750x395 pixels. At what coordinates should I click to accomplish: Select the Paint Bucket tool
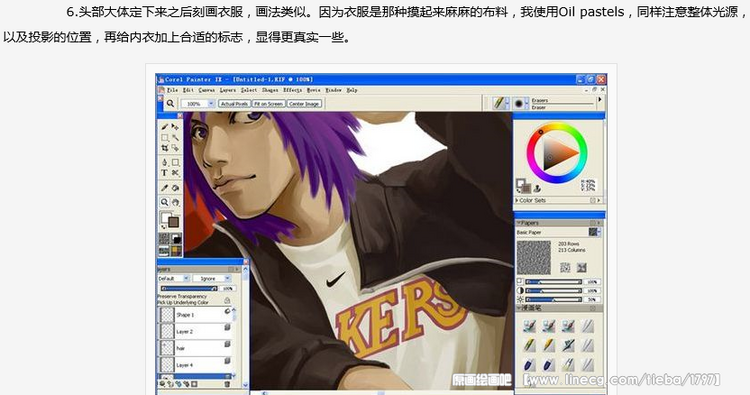pyautogui.click(x=176, y=188)
